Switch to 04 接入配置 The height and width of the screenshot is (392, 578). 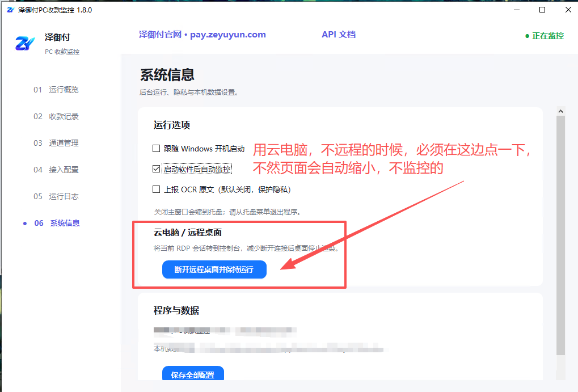[x=56, y=170]
